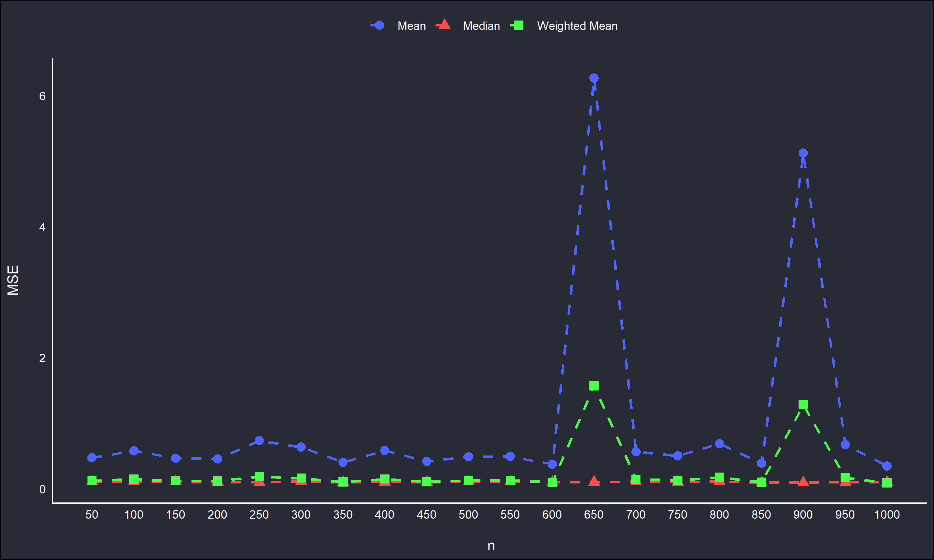Click the Mean circle at n=600
This screenshot has width=934, height=560.
coord(552,464)
